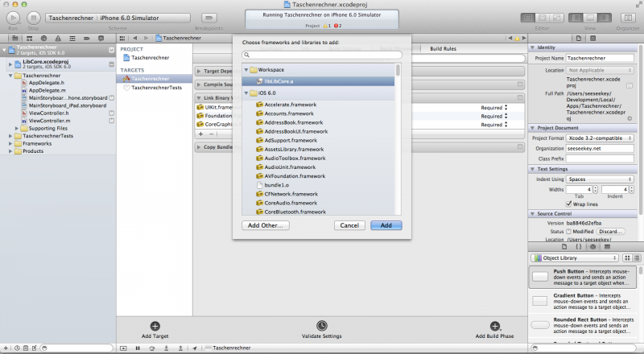
Task: Toggle the Breakpoints button
Action: coord(209,17)
